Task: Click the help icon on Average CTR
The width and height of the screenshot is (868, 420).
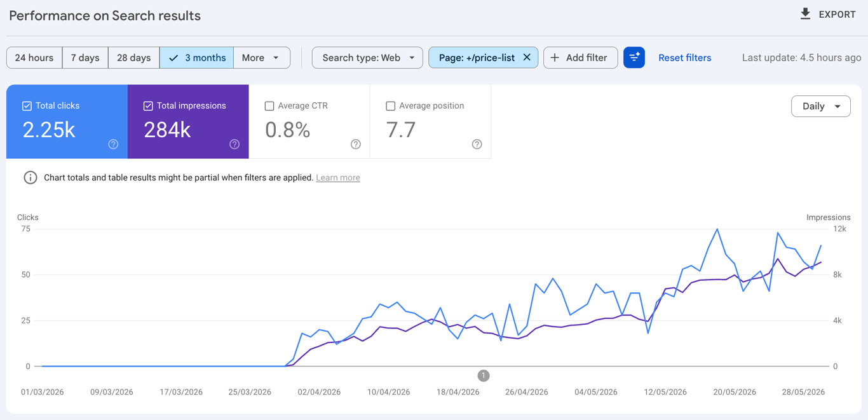Action: point(356,144)
